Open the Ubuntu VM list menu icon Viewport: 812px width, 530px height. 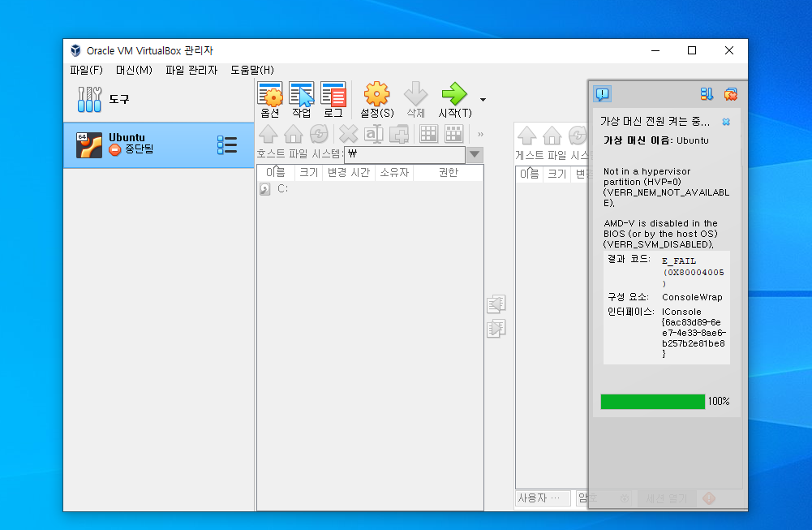[x=227, y=145]
